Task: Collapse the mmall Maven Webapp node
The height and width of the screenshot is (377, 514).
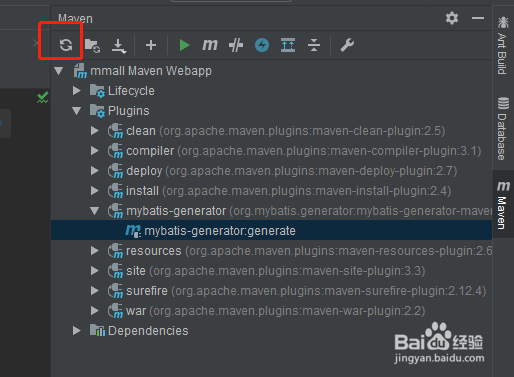Action: pos(59,71)
